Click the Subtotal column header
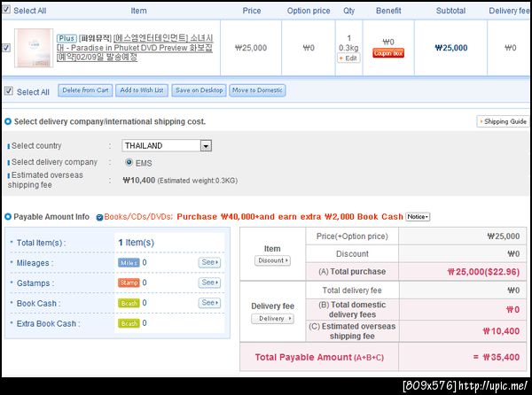The height and width of the screenshot is (395, 532). (450, 11)
